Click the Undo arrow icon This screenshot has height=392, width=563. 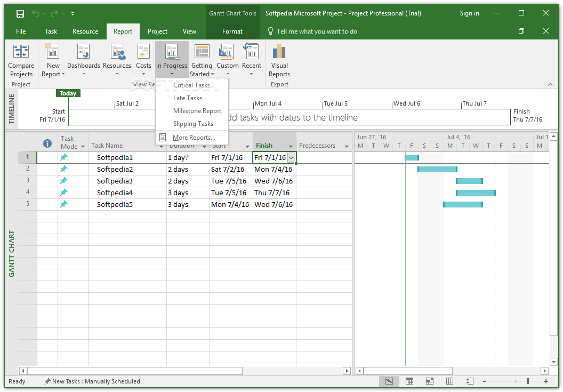pos(36,14)
